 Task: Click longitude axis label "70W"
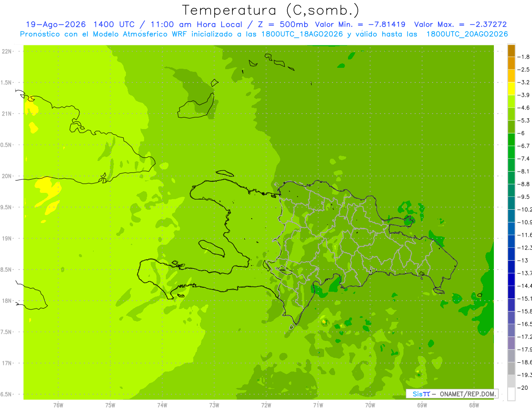coord(370,405)
